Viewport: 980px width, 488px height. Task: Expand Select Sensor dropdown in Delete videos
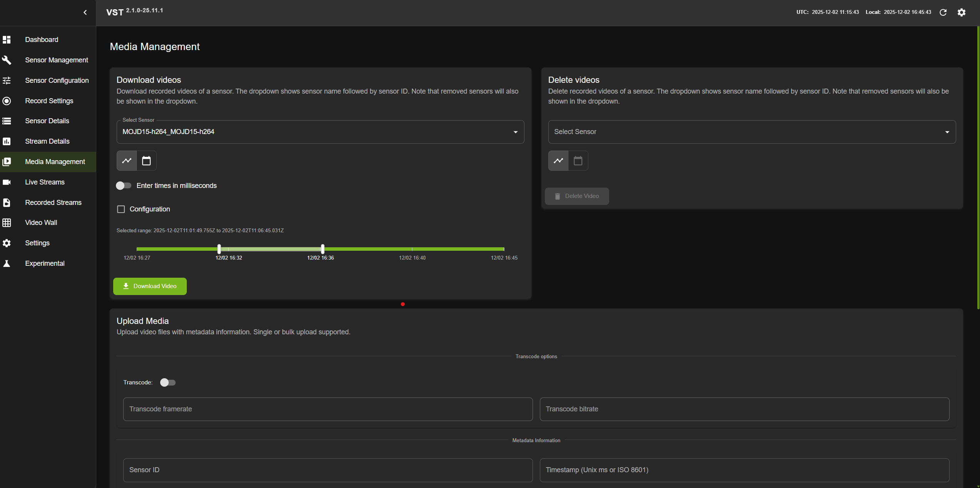752,132
